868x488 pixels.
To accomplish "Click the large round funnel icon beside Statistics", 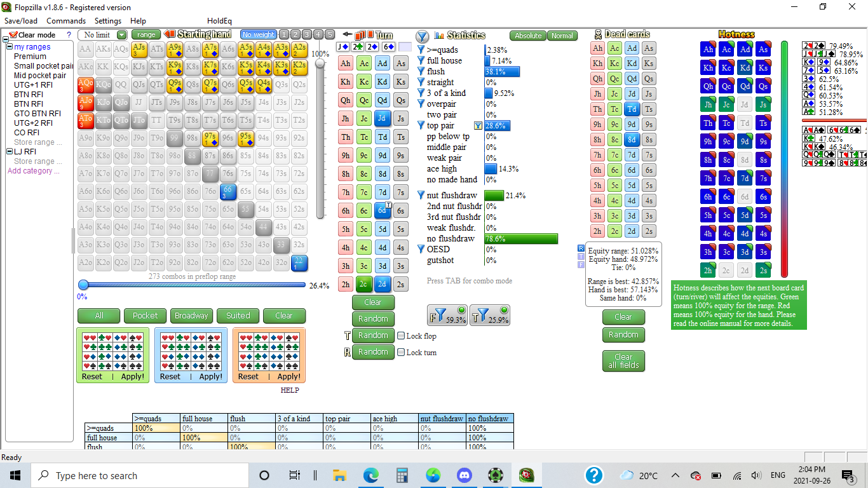I will (423, 36).
